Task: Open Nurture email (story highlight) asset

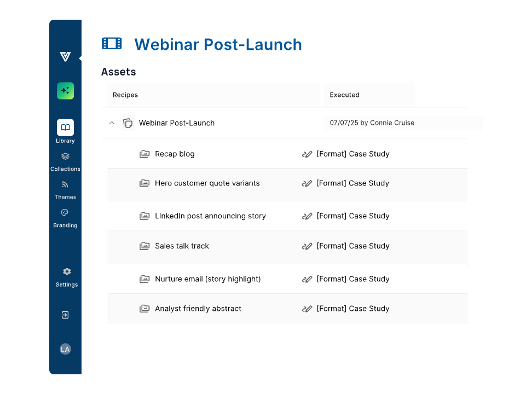Action: (207, 279)
